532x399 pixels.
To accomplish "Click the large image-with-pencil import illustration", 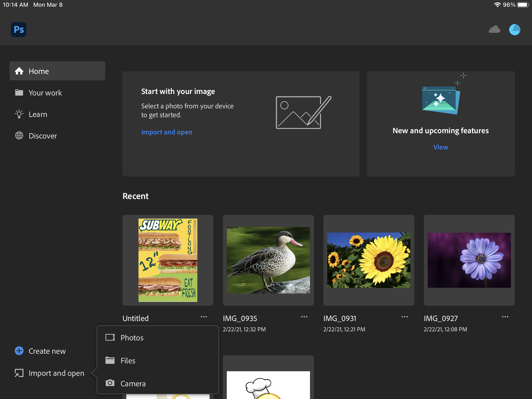I will tap(303, 112).
